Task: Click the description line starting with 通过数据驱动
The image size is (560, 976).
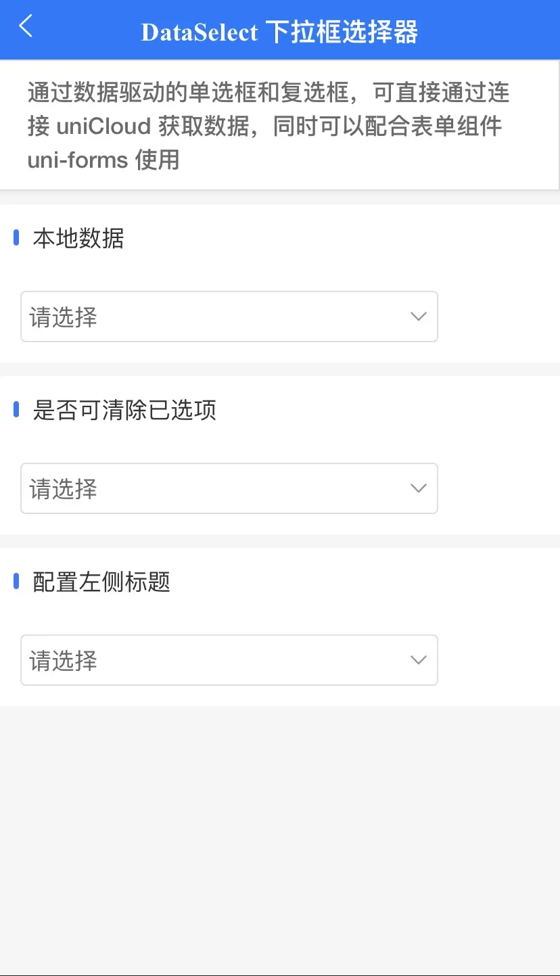Action: click(x=269, y=93)
